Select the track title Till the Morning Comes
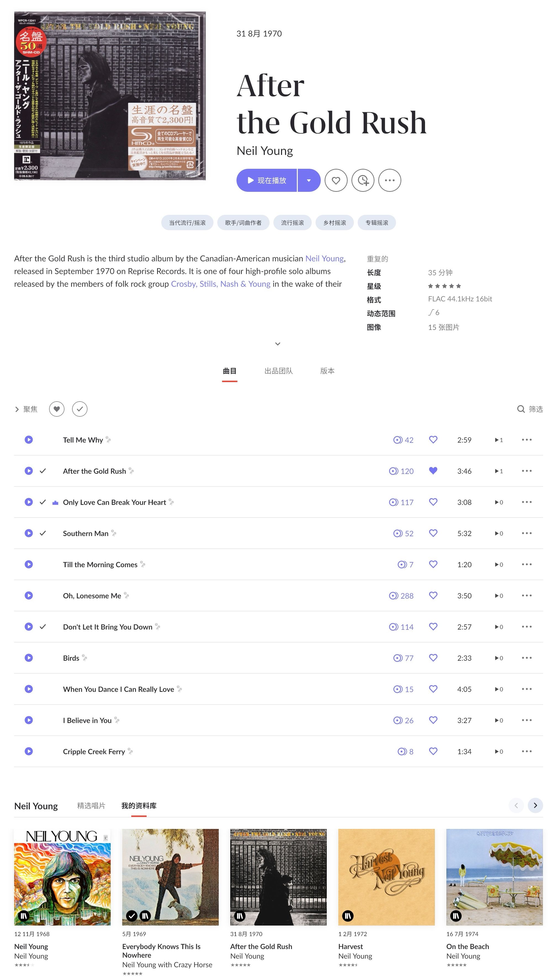552x980 pixels. click(x=100, y=565)
